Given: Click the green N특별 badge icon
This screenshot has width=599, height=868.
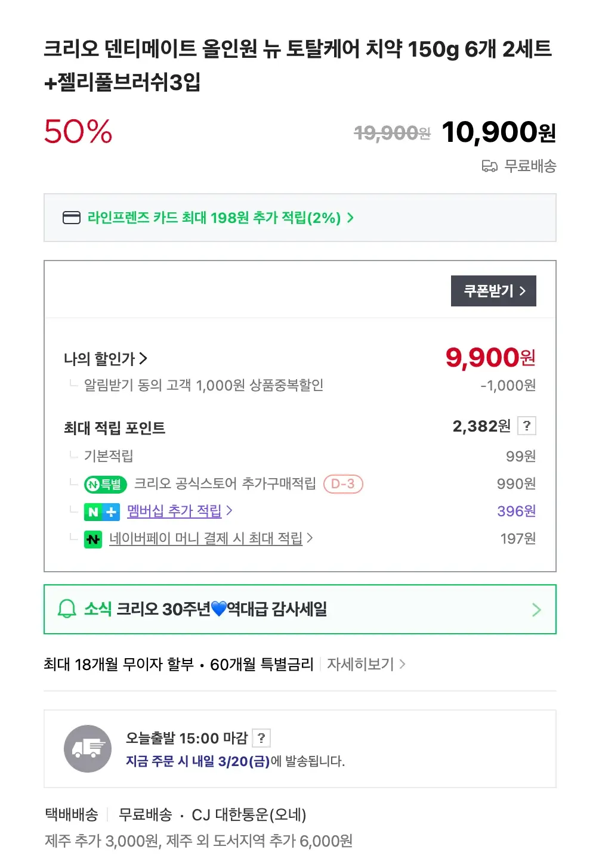Looking at the screenshot, I should point(106,484).
